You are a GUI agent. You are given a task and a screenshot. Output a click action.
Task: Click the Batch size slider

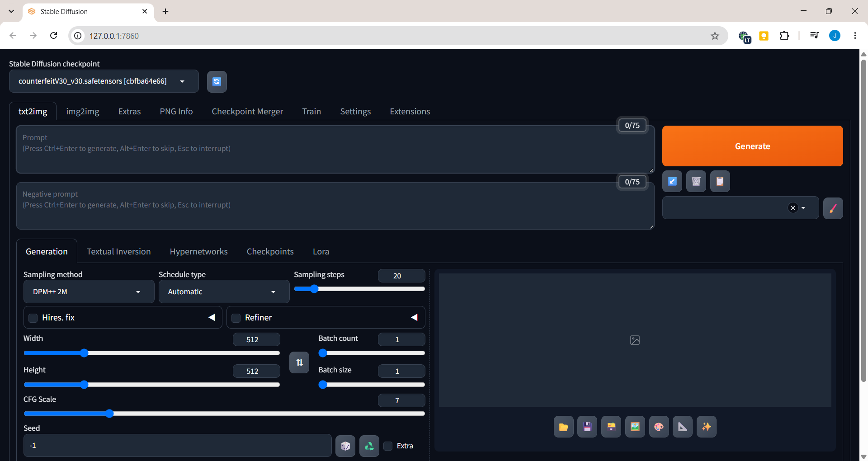pos(372,385)
